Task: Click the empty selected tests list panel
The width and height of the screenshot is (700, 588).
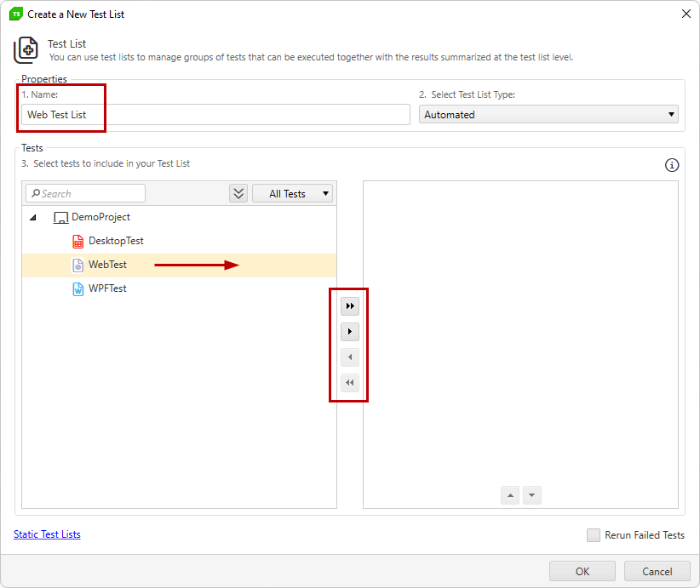Action: 520,345
